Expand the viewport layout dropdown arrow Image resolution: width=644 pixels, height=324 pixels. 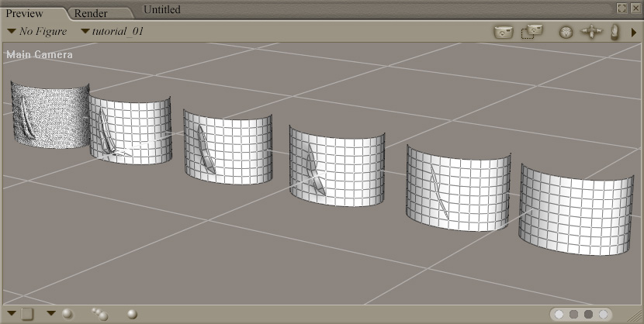pos(12,313)
